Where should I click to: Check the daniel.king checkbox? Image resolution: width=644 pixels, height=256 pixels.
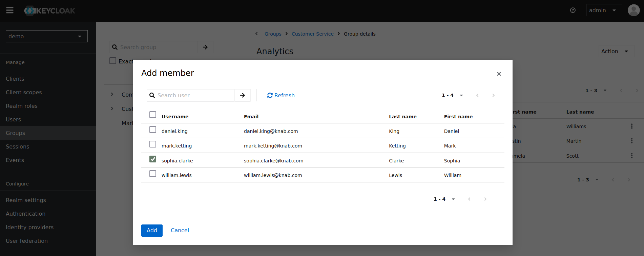click(153, 130)
